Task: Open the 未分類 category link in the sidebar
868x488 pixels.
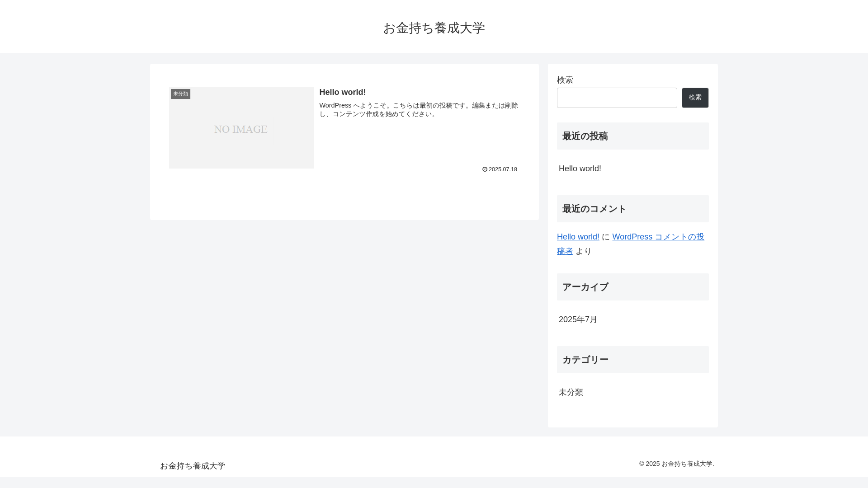Action: coord(571,392)
